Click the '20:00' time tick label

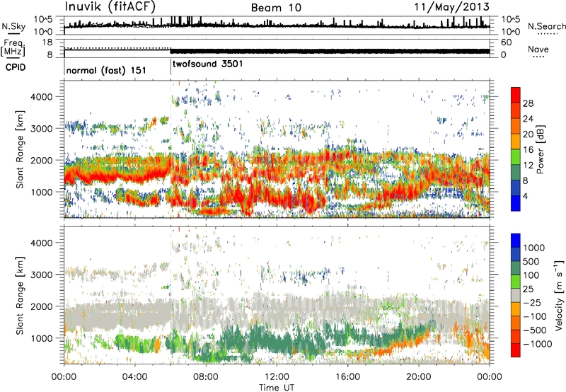pyautogui.click(x=418, y=377)
